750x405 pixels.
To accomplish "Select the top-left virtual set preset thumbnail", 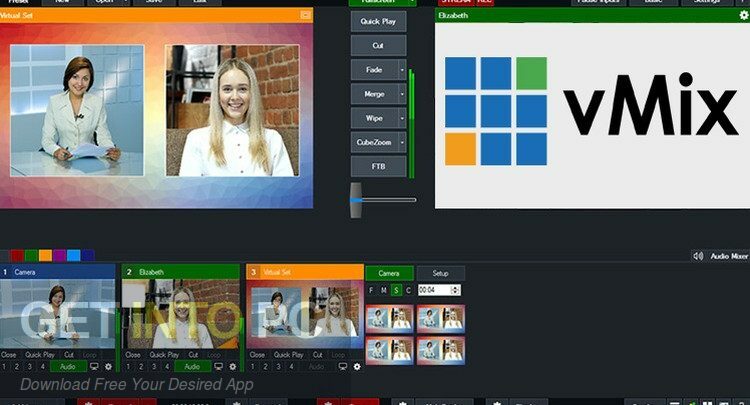I will [x=389, y=319].
